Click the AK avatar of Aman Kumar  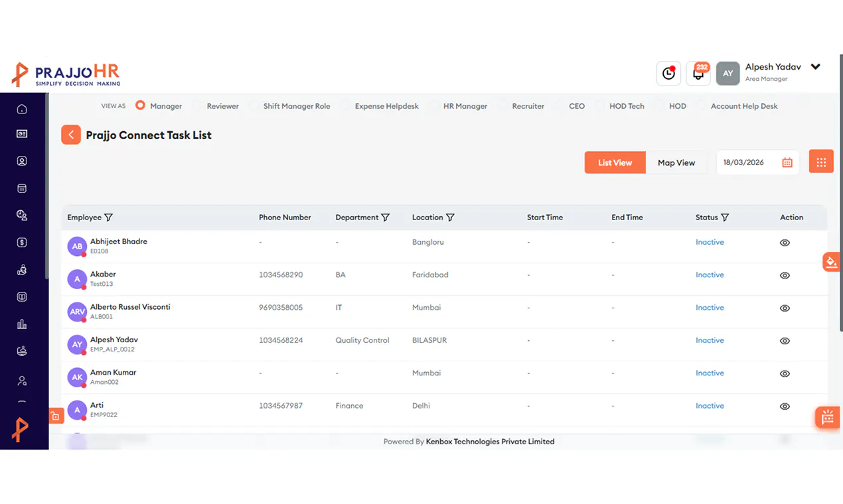(x=77, y=377)
